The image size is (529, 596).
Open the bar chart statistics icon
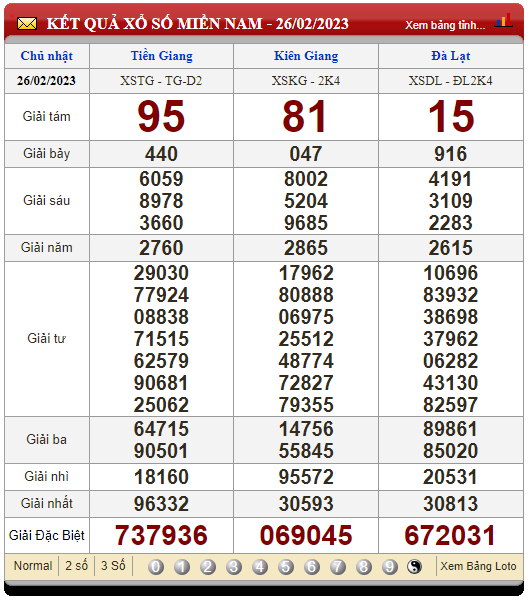click(x=504, y=21)
